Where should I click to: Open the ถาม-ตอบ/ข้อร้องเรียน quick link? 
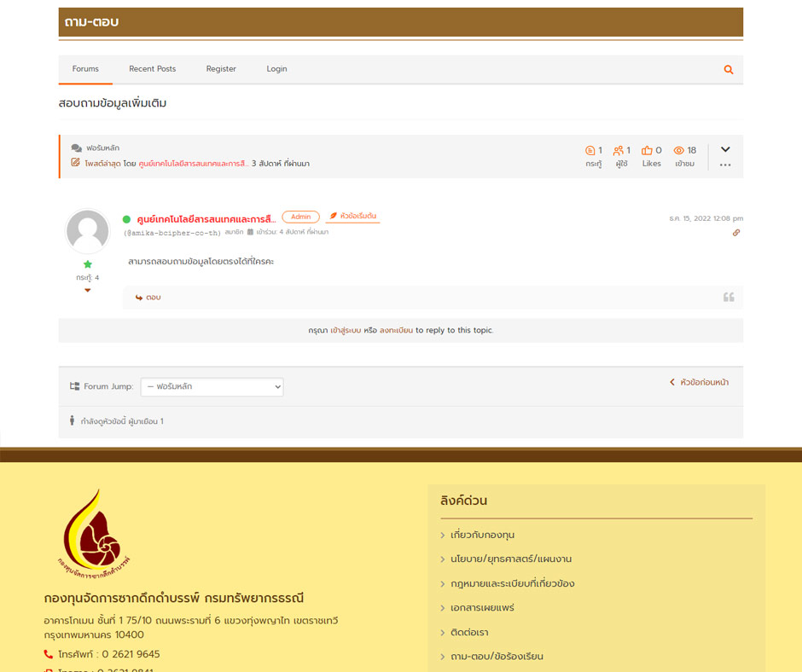[x=497, y=657]
